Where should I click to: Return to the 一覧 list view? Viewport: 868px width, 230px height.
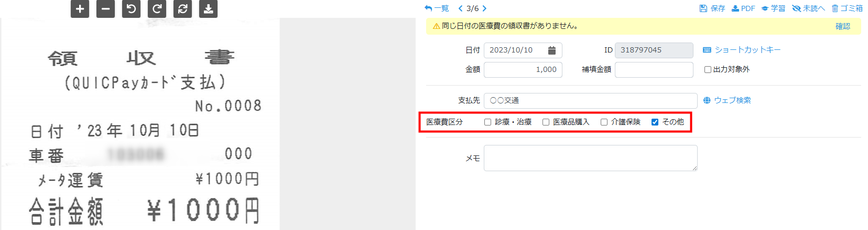pyautogui.click(x=437, y=8)
